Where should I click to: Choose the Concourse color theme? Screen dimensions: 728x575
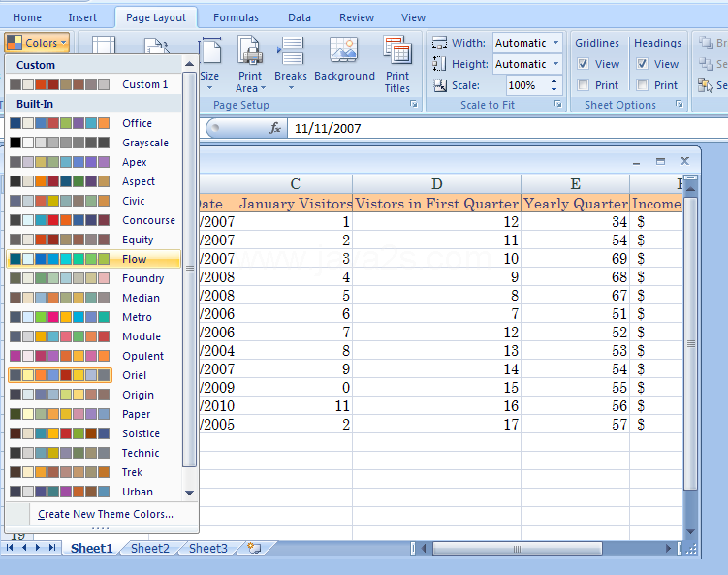95,220
